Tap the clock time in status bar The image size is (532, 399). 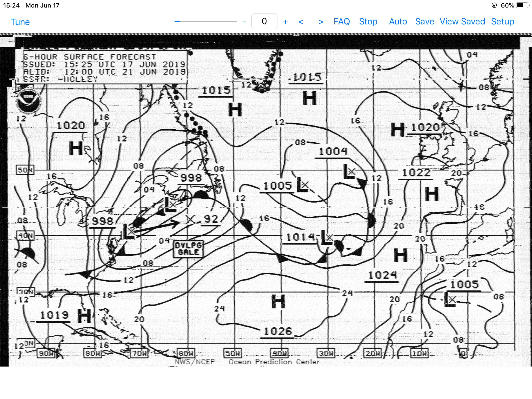11,5
